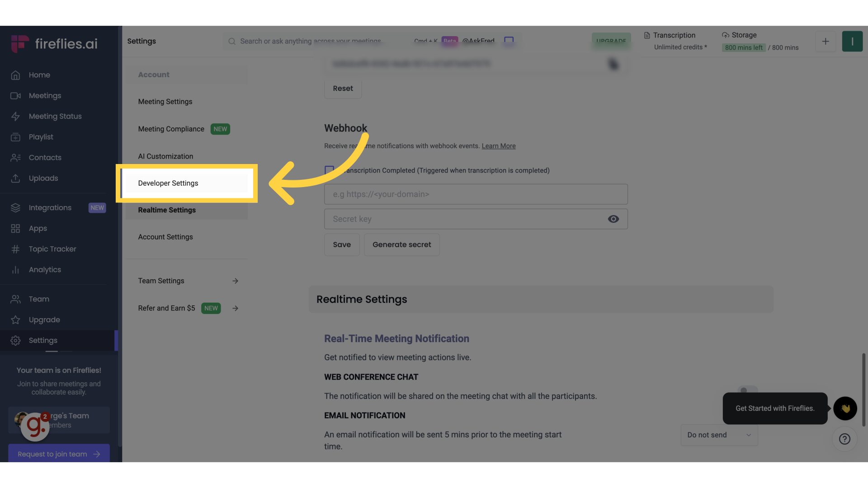This screenshot has height=488, width=868.
Task: Open the Do not send email dropdown
Action: [719, 435]
